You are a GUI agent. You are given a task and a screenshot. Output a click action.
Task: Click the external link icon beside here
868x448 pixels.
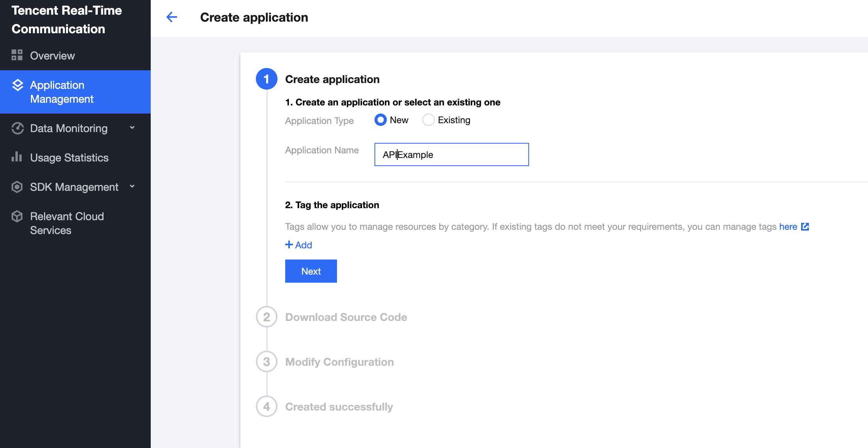[x=805, y=227]
